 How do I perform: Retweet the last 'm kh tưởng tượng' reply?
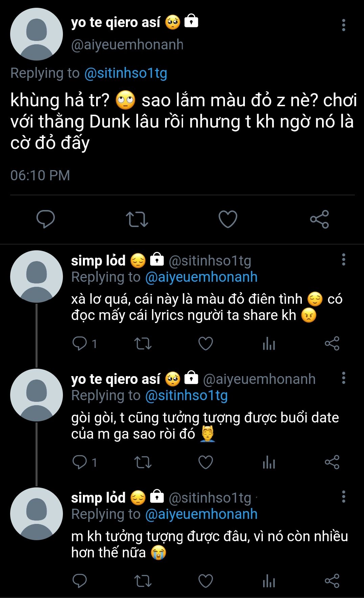pos(143,581)
